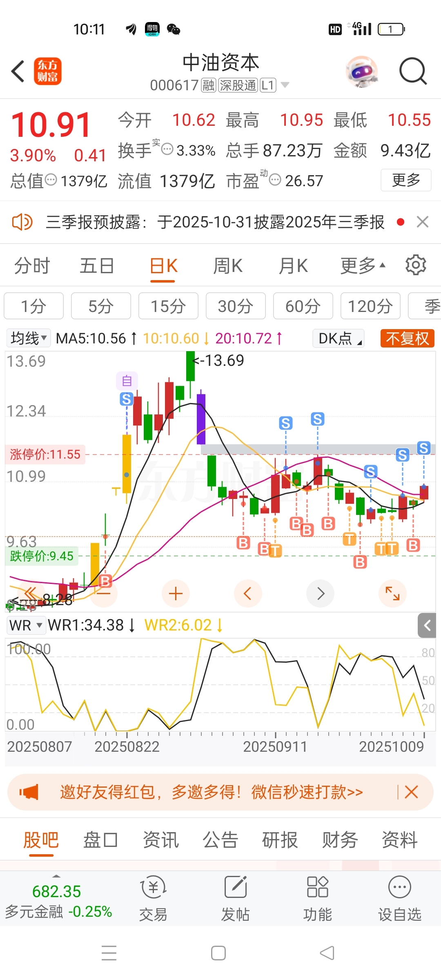This screenshot has width=441, height=980.
Task: Tap the back arrow icon
Action: pos(18,71)
